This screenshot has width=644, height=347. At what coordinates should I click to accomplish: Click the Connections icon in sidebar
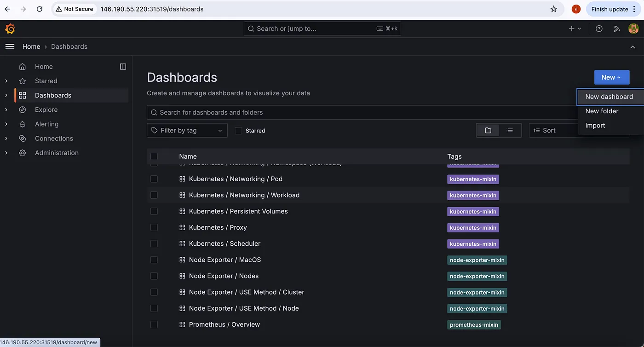23,139
